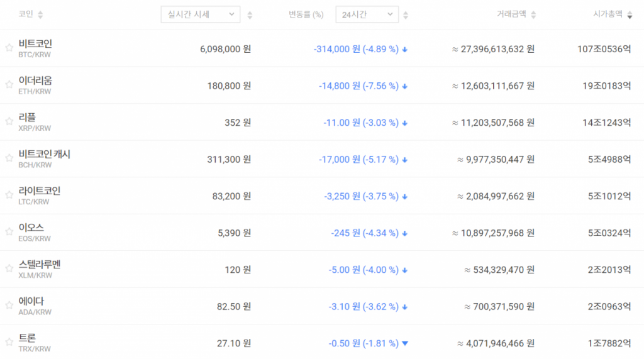The height and width of the screenshot is (359, 644).
Task: Click the market cap 107조0536억
Action: tap(604, 49)
